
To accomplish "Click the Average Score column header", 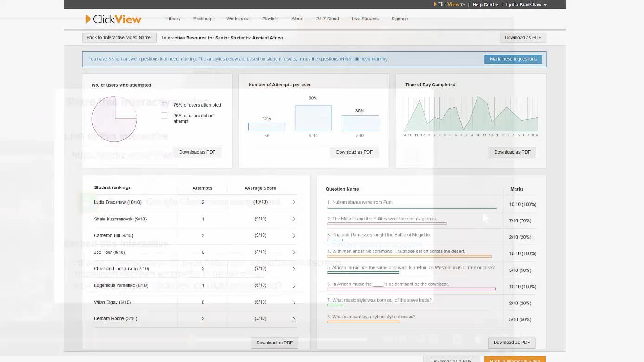I will point(260,188).
